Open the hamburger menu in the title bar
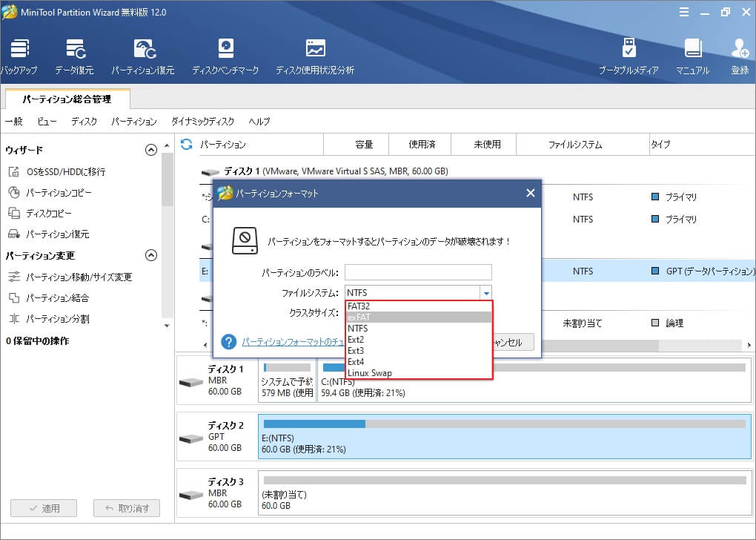 tap(683, 12)
